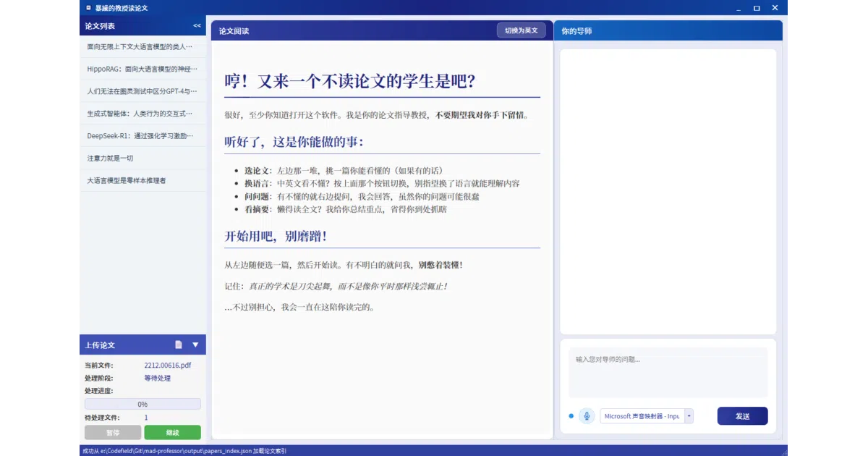Click the green 继续 button
The image size is (868, 456).
point(172,432)
